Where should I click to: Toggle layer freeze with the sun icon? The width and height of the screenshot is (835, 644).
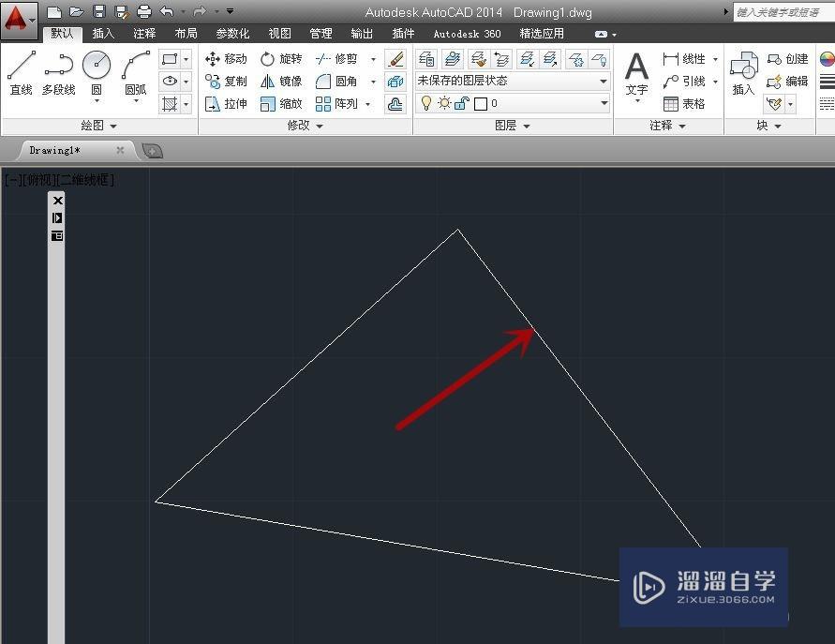pyautogui.click(x=442, y=103)
